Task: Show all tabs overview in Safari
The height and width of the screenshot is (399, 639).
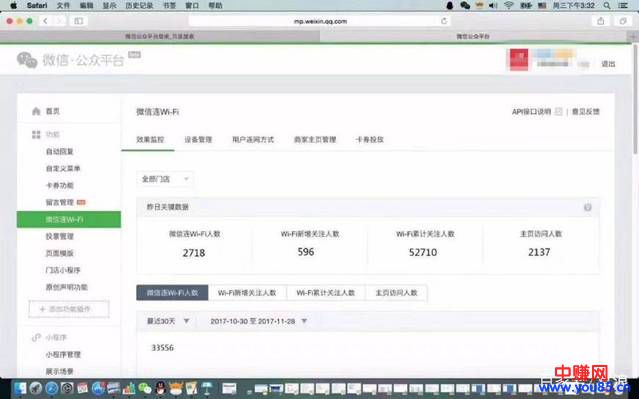Action: tap(623, 21)
